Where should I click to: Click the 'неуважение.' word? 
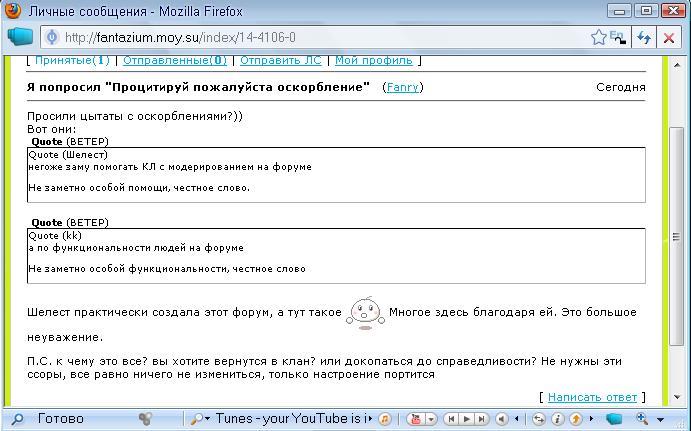click(x=65, y=337)
